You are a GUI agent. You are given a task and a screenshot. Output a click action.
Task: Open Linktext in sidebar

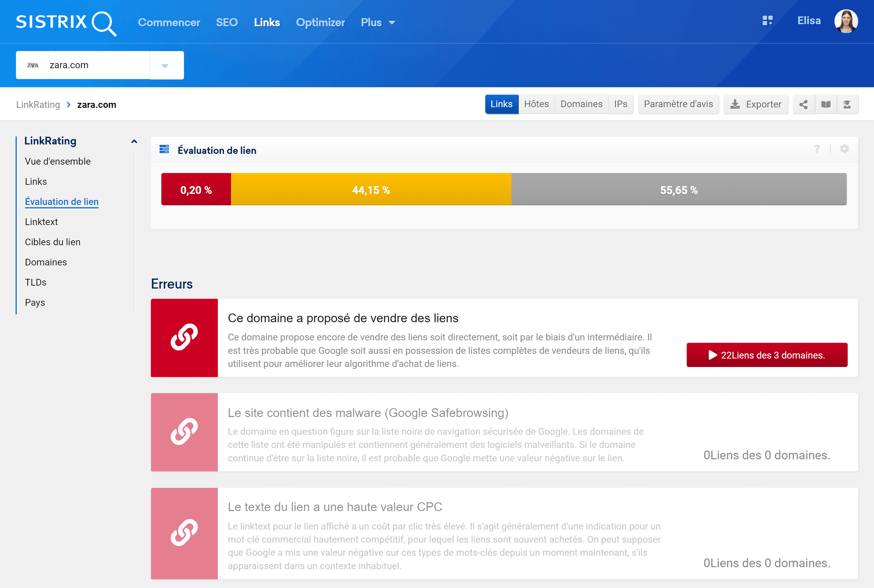pos(41,222)
